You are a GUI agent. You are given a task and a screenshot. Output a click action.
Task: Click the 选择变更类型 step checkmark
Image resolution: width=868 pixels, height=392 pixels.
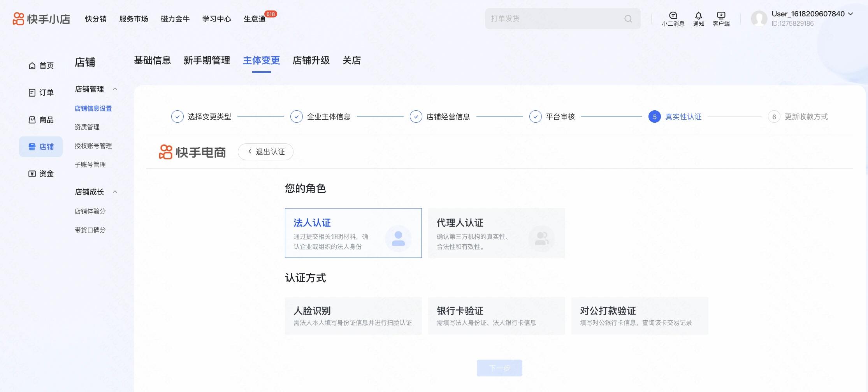click(x=177, y=117)
